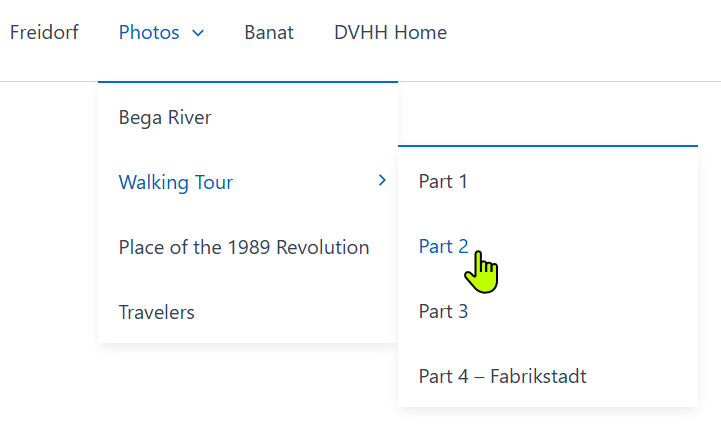Visit the Fabrikstadt walking tour page

coord(502,376)
